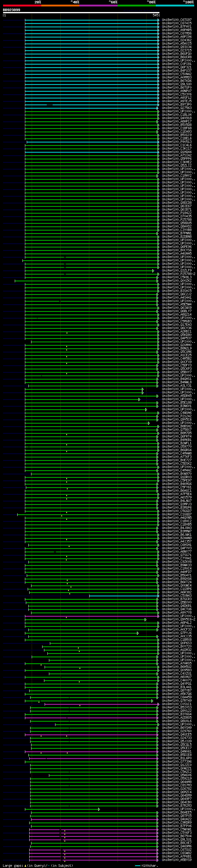Select UniRef100_Q4UCE5 label
197x868 pixels.
point(176,734)
